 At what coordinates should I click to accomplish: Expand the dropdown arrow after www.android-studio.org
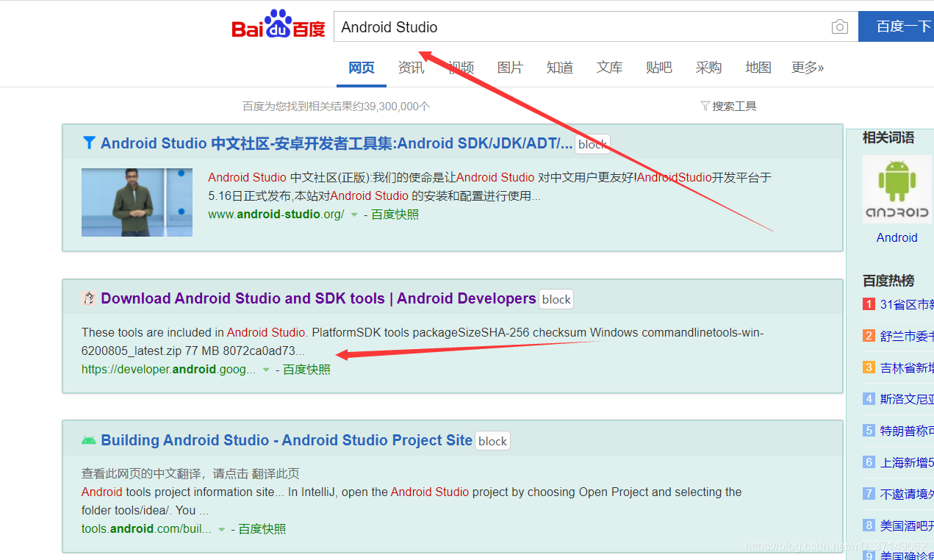pyautogui.click(x=353, y=215)
